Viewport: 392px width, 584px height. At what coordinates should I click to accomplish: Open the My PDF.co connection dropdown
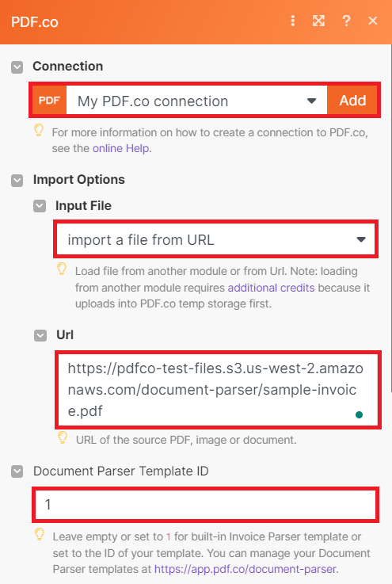pyautogui.click(x=196, y=101)
